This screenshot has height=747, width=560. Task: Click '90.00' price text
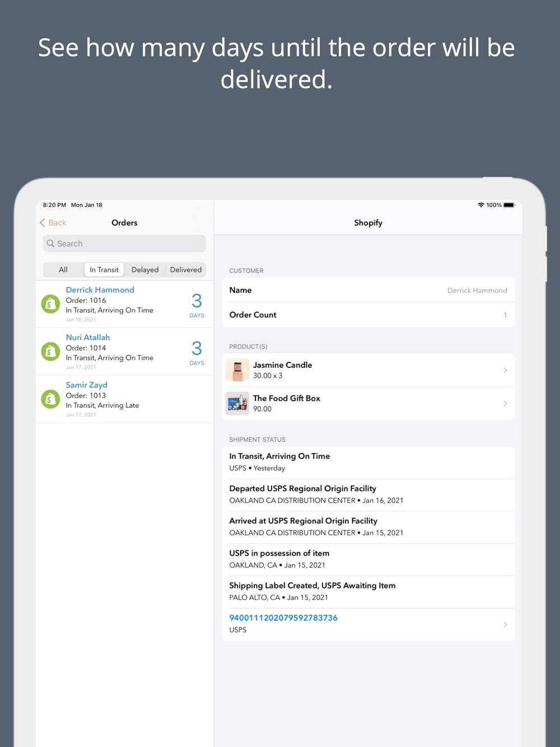(x=262, y=409)
